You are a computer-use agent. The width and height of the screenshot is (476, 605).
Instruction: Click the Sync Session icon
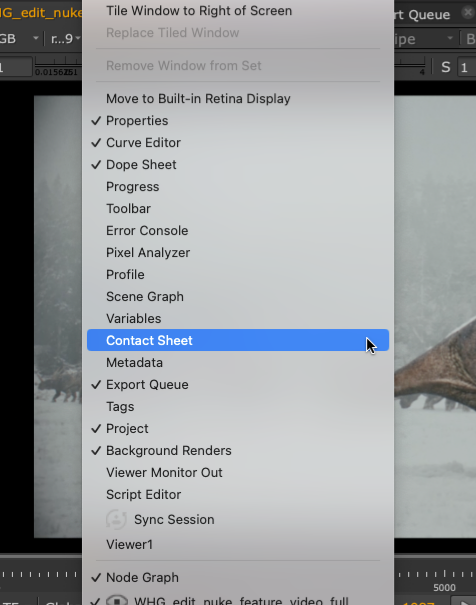116,519
